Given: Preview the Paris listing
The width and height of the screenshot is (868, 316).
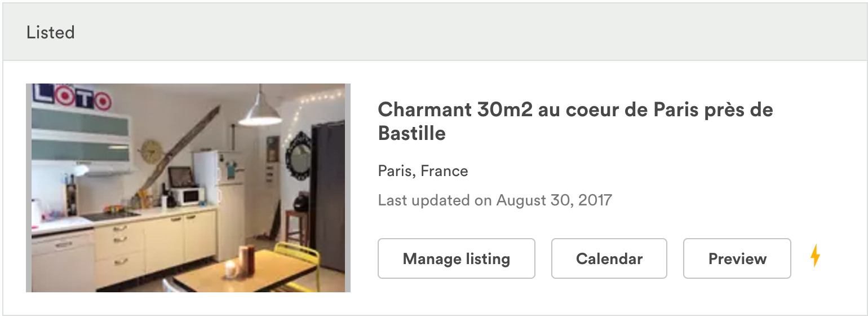Looking at the screenshot, I should coord(737,258).
